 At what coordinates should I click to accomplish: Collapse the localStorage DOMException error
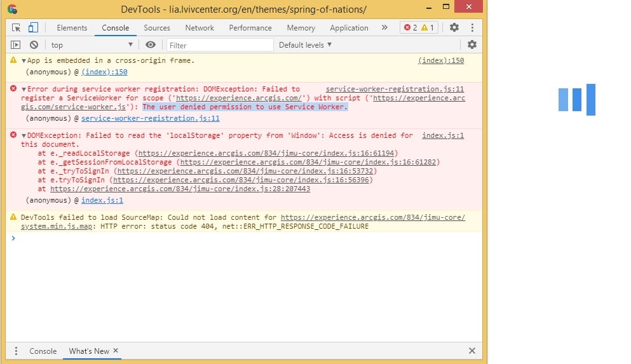click(x=24, y=135)
